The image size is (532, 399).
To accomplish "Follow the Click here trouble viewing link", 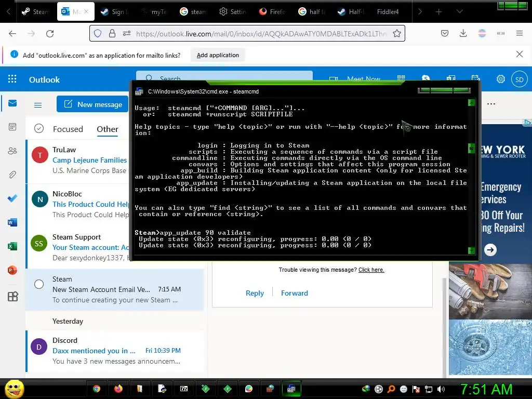I will pyautogui.click(x=371, y=270).
